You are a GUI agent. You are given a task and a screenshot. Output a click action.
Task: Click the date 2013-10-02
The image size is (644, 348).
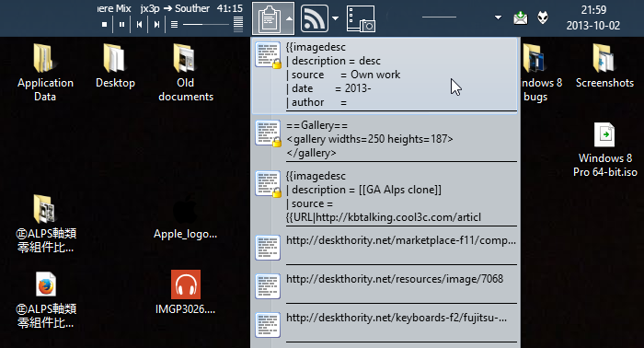(593, 26)
